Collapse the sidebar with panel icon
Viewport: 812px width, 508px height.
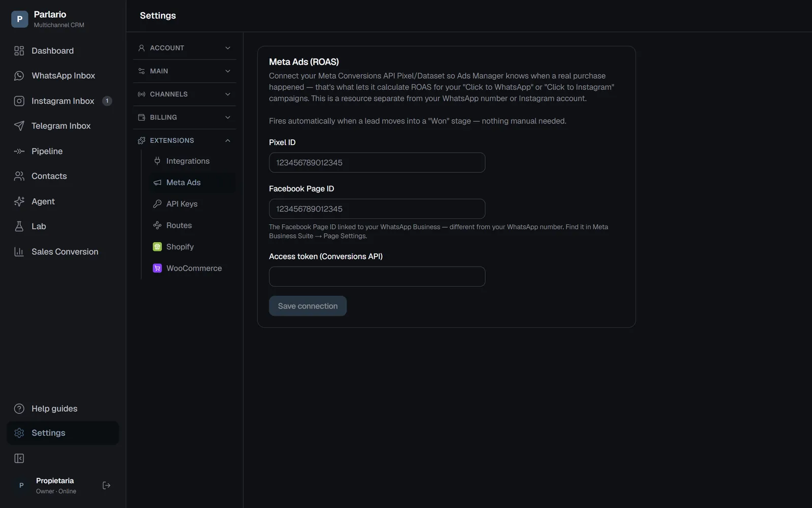tap(19, 459)
